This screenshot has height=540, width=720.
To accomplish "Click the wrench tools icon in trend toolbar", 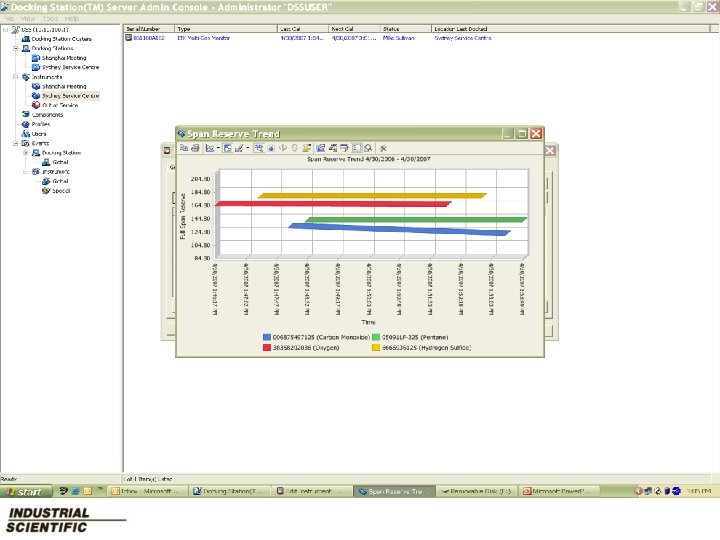I will click(383, 148).
